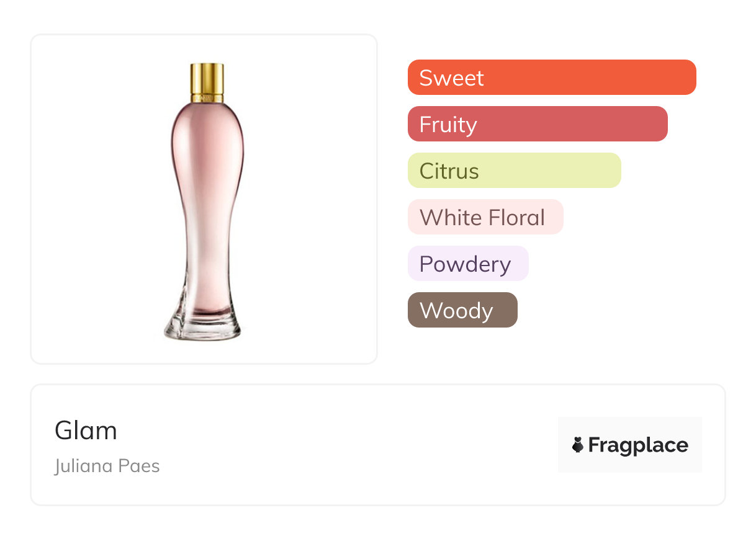This screenshot has width=756, height=536.
Task: Click the narrow lower neck of bottle
Action: (204, 261)
